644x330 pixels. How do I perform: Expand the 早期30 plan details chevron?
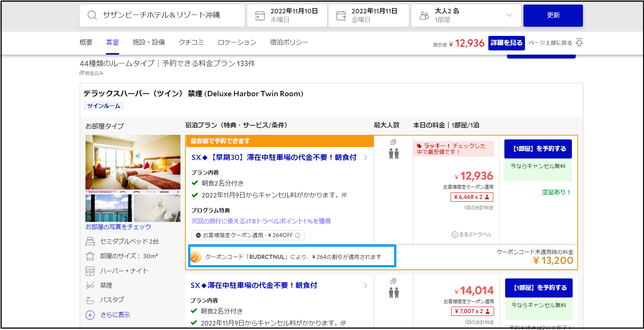point(365,158)
